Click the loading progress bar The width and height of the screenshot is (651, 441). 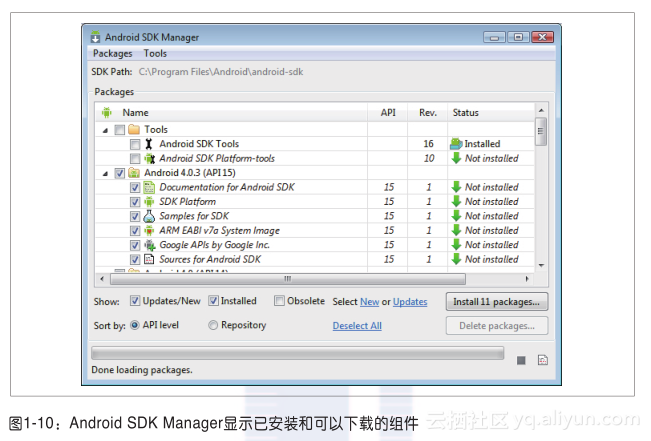(297, 353)
